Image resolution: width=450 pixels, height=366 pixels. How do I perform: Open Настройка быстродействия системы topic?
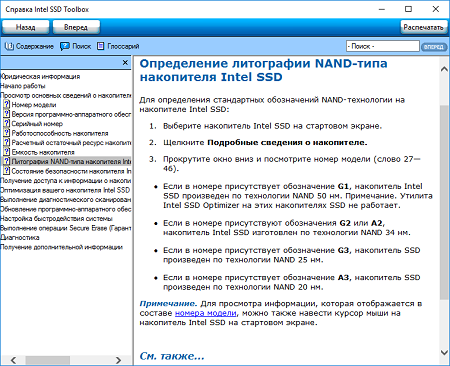56,219
